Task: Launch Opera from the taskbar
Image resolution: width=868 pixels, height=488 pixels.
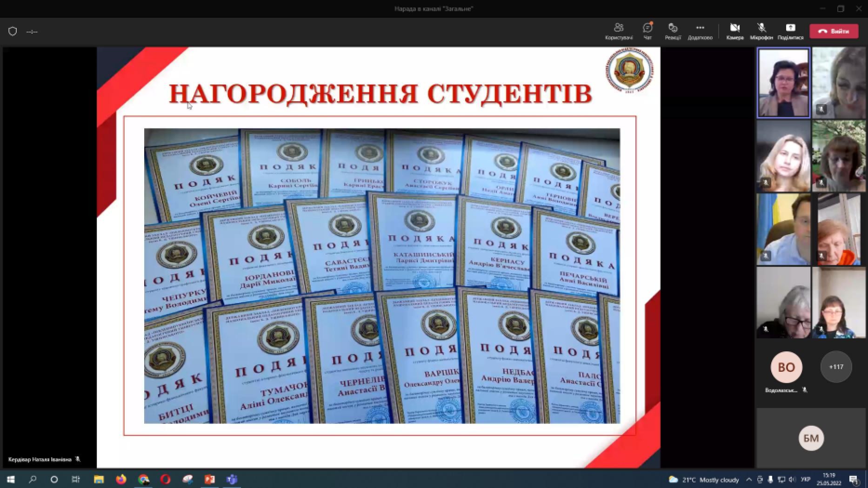Action: click(165, 479)
